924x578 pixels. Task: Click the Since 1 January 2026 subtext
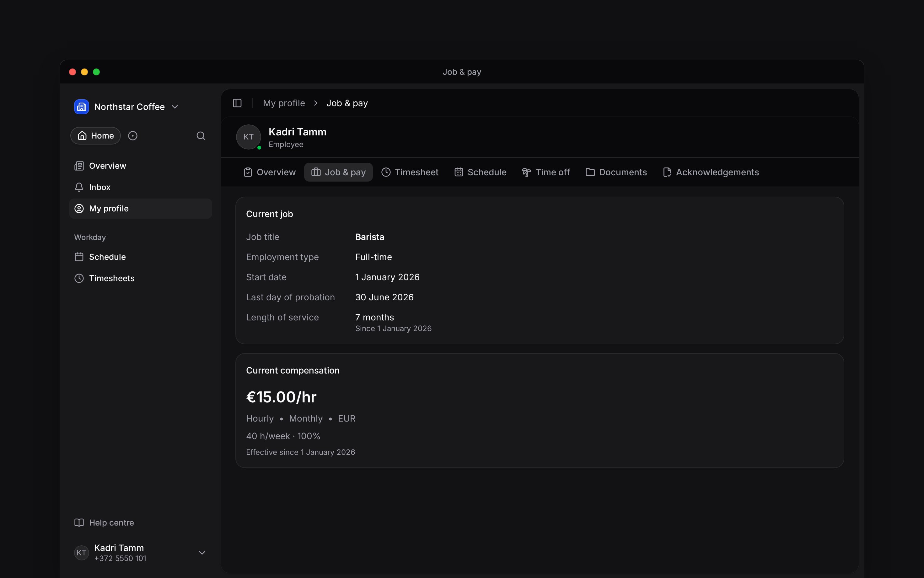393,329
